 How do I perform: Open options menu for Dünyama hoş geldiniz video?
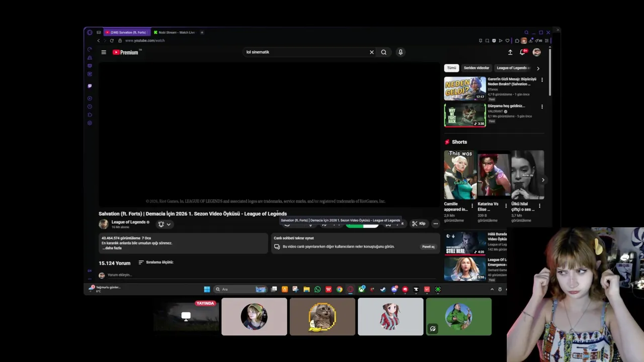pyautogui.click(x=542, y=107)
